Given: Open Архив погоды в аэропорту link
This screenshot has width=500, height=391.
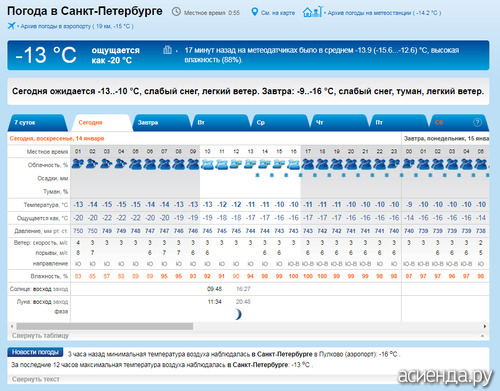Looking at the screenshot, I should [77, 26].
